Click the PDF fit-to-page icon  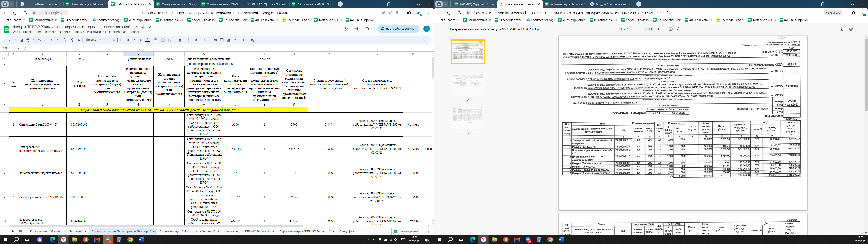[x=670, y=29]
